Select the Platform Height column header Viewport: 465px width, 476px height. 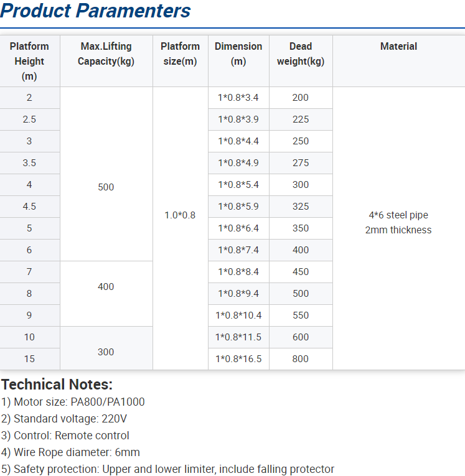click(29, 61)
